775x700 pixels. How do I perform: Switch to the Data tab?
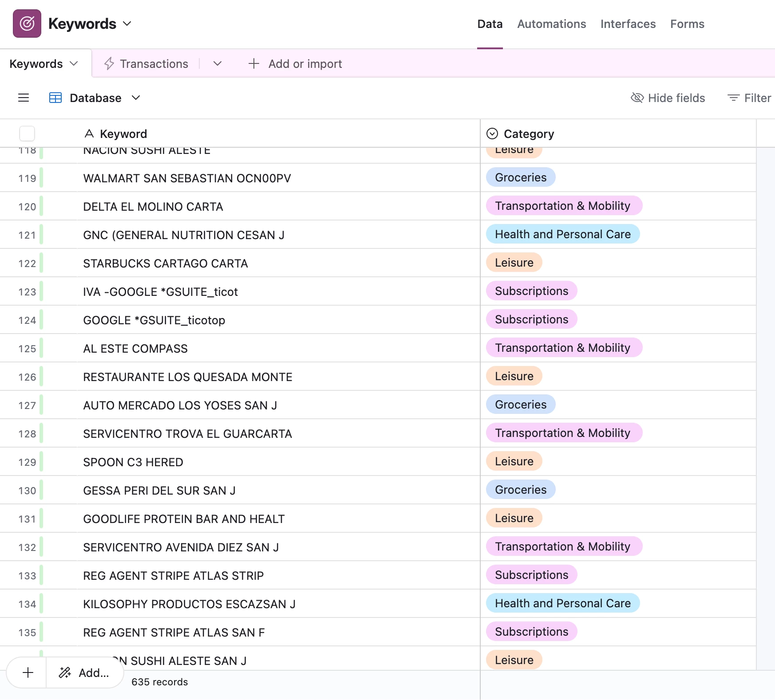(490, 24)
